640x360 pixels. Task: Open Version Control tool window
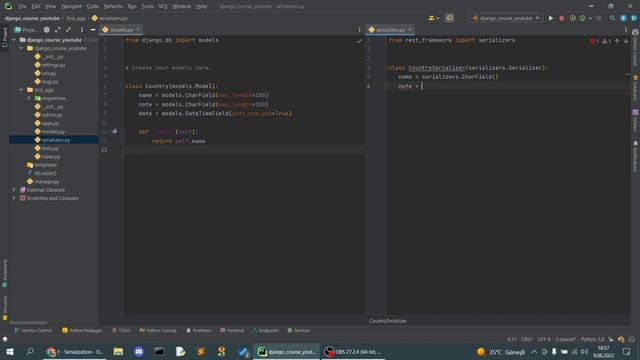[x=33, y=331]
